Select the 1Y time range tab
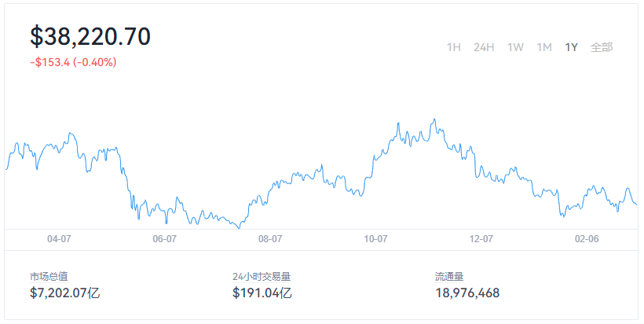 point(571,47)
